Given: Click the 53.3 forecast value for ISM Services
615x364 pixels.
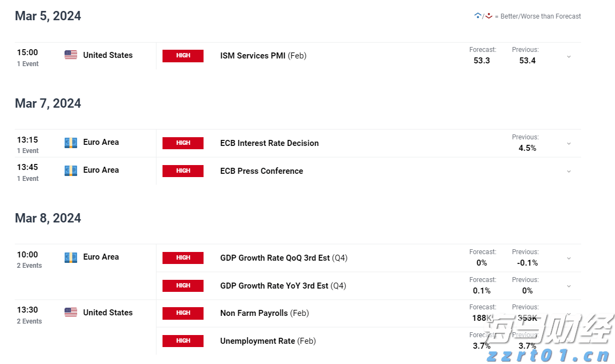Looking at the screenshot, I should coord(481,61).
